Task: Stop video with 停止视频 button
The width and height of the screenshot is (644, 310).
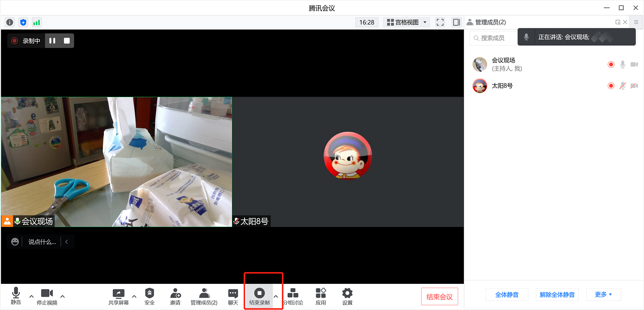Action: (47, 297)
